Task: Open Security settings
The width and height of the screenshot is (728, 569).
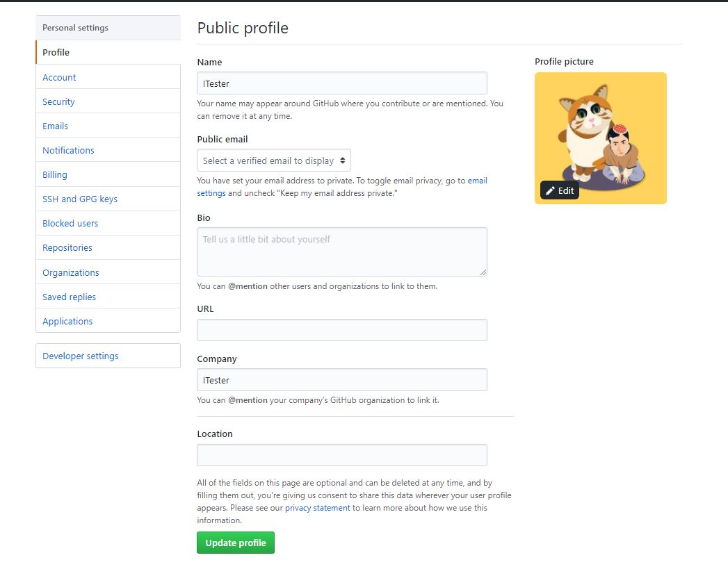Action: point(108,101)
